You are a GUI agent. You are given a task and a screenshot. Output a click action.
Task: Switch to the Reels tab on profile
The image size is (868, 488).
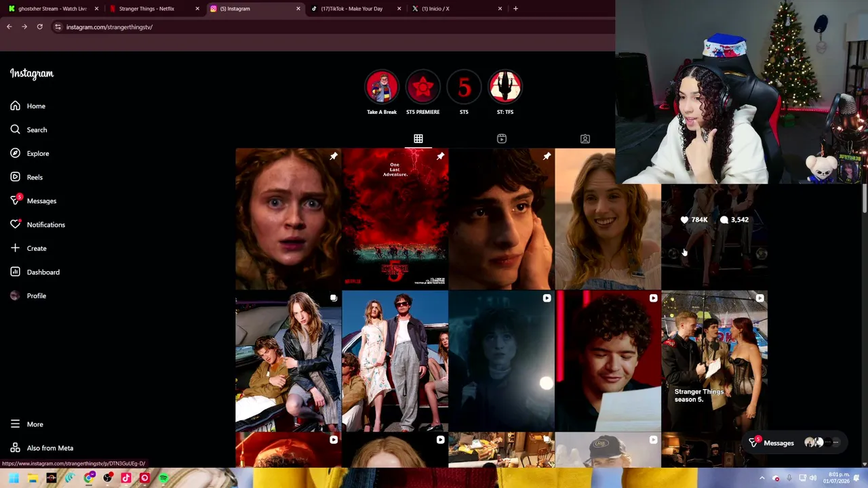(x=502, y=138)
